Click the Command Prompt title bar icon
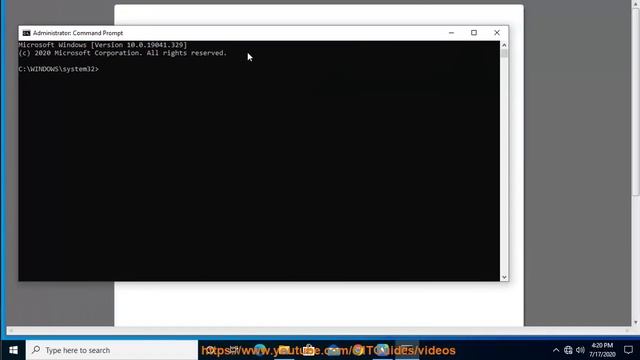This screenshot has width=640, height=360. 27,33
